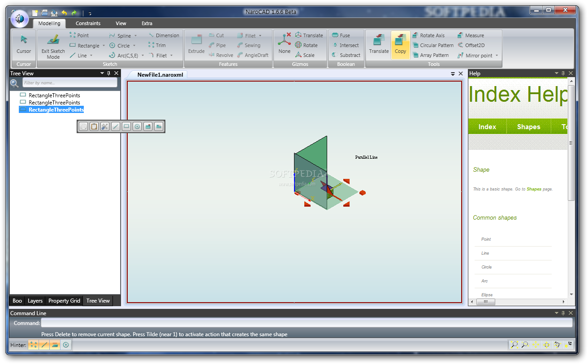This screenshot has width=588, height=364.
Task: Click the Mirror point tool
Action: 475,56
